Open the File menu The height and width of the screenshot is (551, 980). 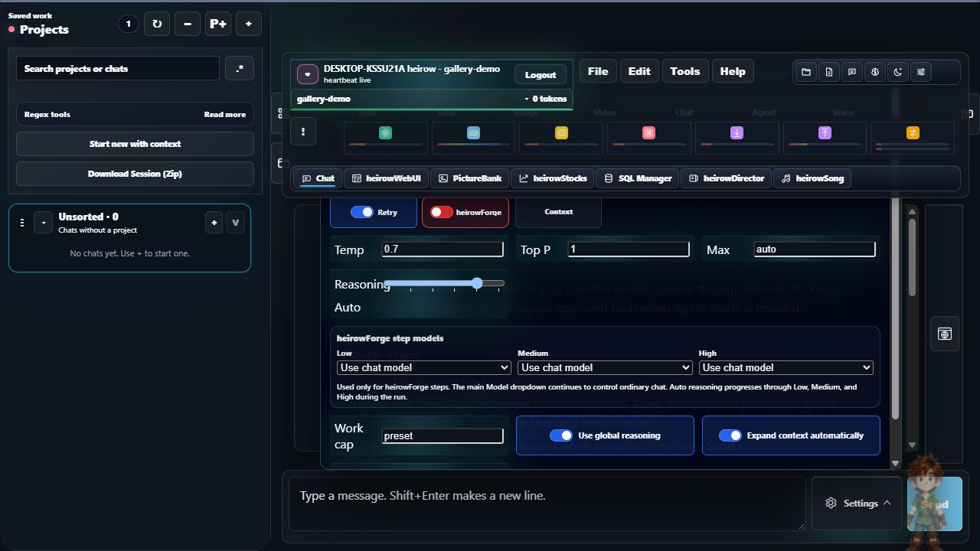click(x=598, y=71)
